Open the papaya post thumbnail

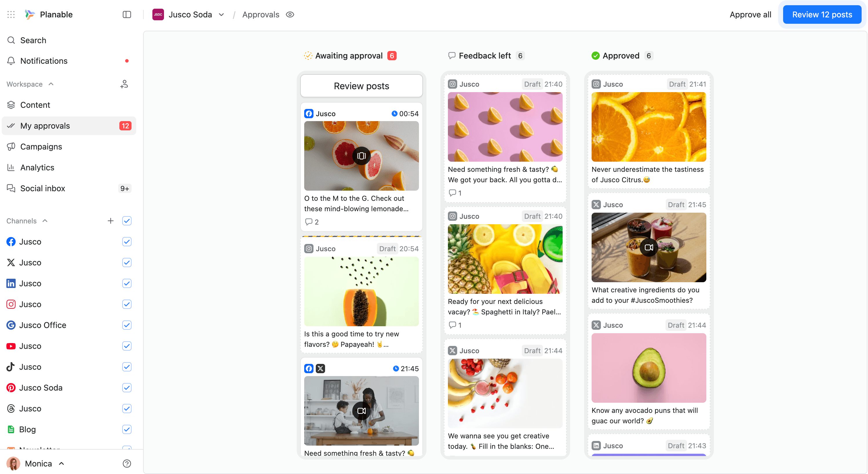(361, 291)
